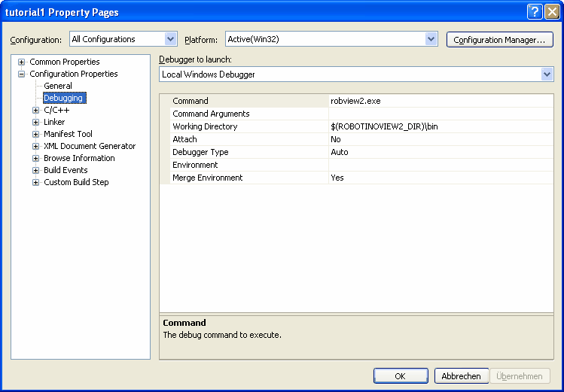Click the Übernehmen apply button
564x392 pixels.
[x=520, y=376]
